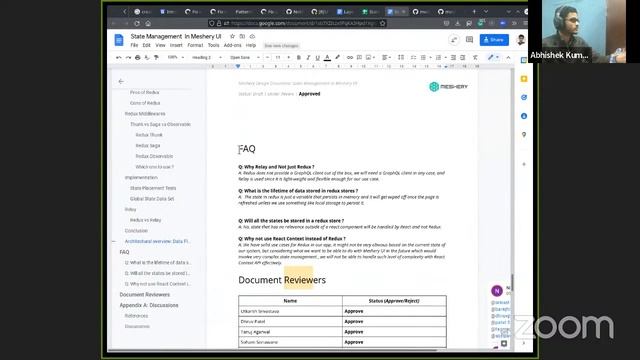
Task: Star the State Management document
Action: pos(232,36)
